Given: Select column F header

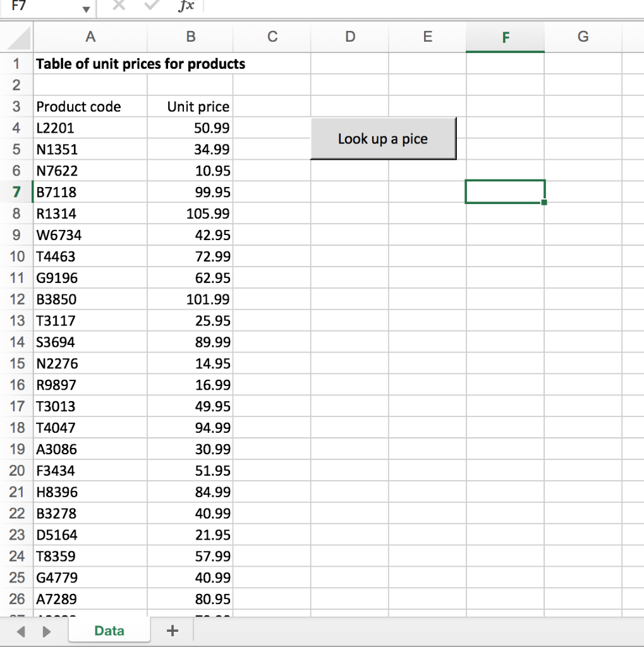Looking at the screenshot, I should pyautogui.click(x=506, y=37).
